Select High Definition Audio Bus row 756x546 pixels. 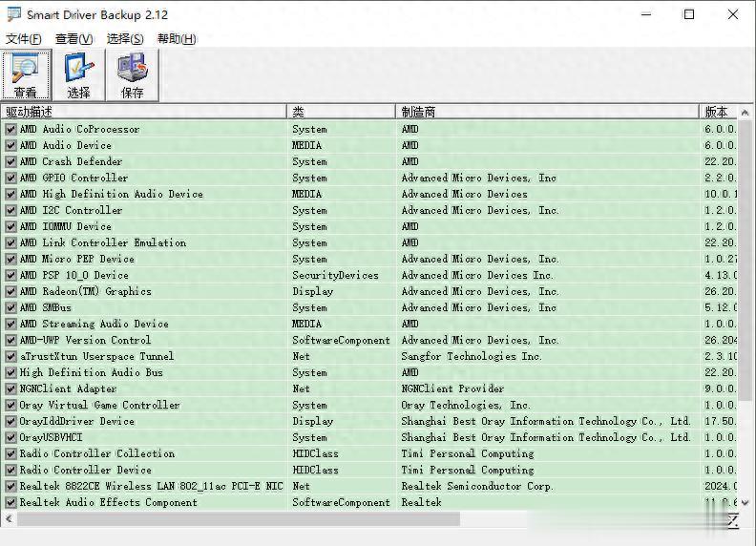click(368, 373)
